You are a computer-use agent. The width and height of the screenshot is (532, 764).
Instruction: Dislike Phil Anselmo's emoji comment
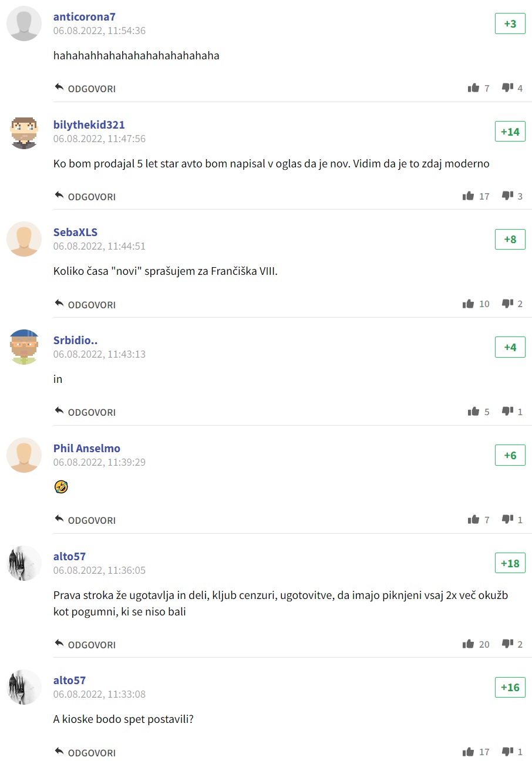[507, 520]
